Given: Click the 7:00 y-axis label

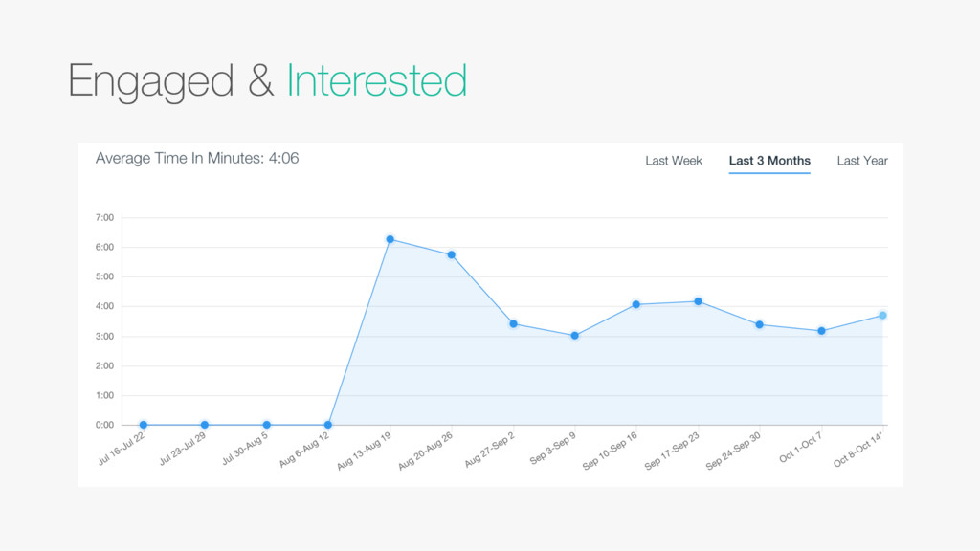Looking at the screenshot, I should 104,218.
